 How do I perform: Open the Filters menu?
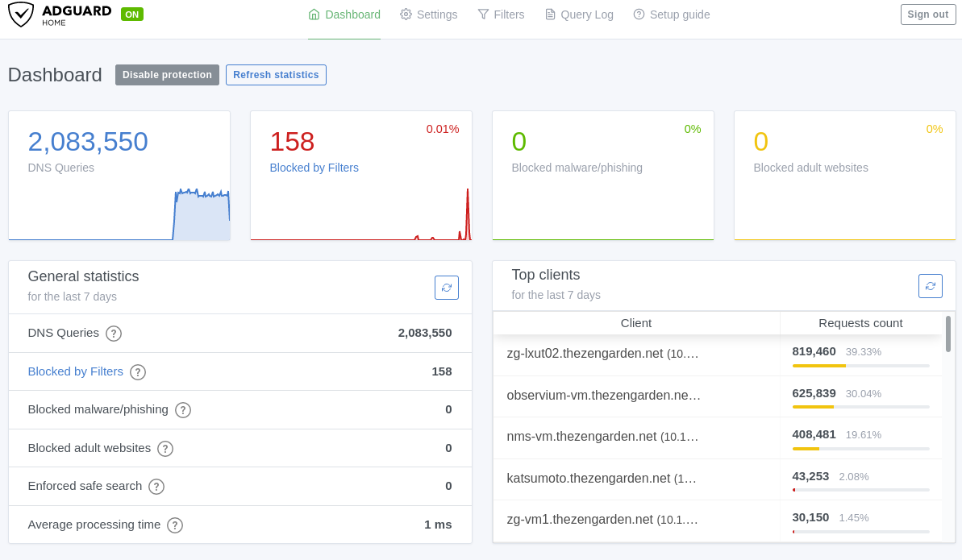tap(501, 15)
